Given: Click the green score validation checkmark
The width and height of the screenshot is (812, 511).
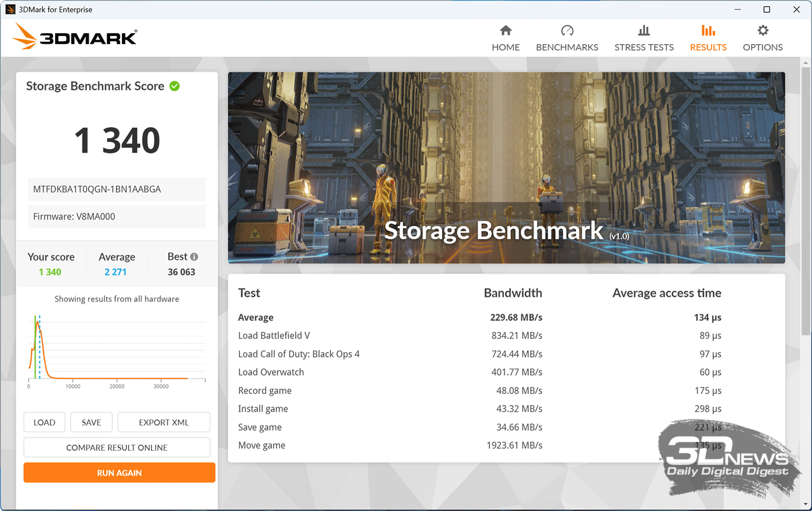Looking at the screenshot, I should pyautogui.click(x=175, y=86).
